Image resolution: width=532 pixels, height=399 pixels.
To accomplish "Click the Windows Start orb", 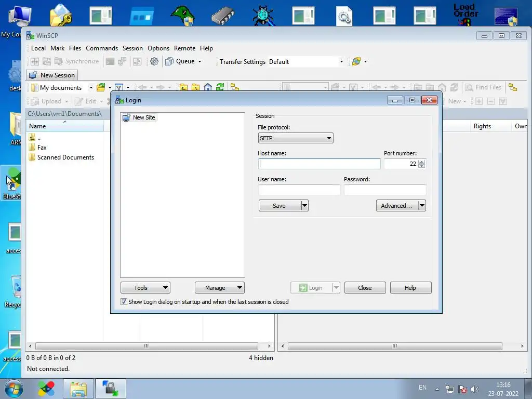I will pos(14,389).
